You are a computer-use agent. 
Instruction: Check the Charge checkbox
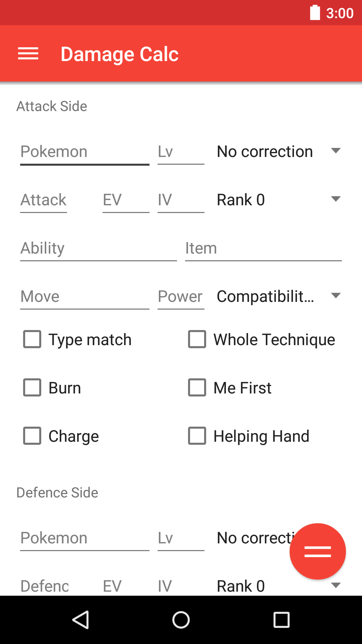[x=32, y=436]
